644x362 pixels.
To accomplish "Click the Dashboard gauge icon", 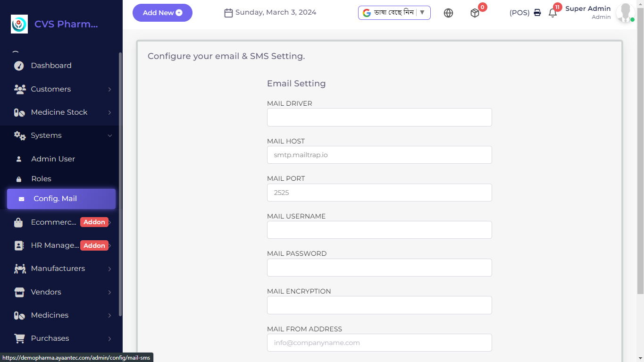I will pos(19,66).
